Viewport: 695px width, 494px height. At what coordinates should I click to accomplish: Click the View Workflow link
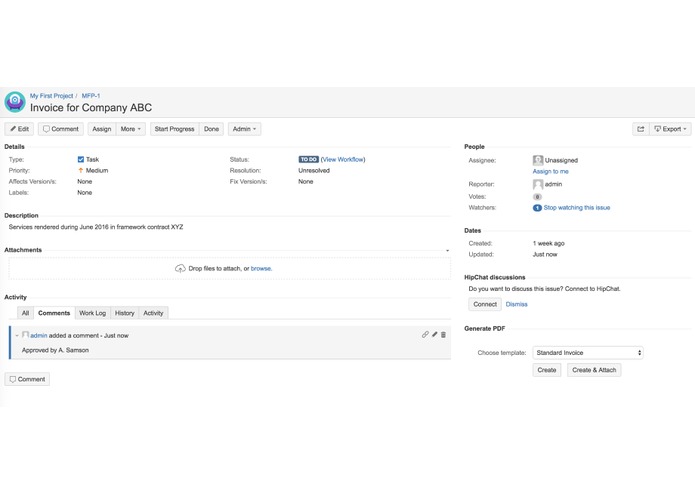[343, 159]
